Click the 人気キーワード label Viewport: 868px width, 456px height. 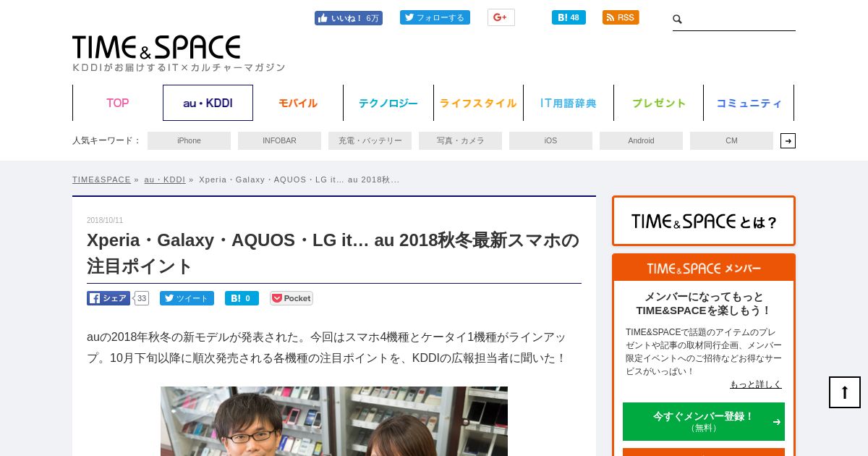point(106,140)
